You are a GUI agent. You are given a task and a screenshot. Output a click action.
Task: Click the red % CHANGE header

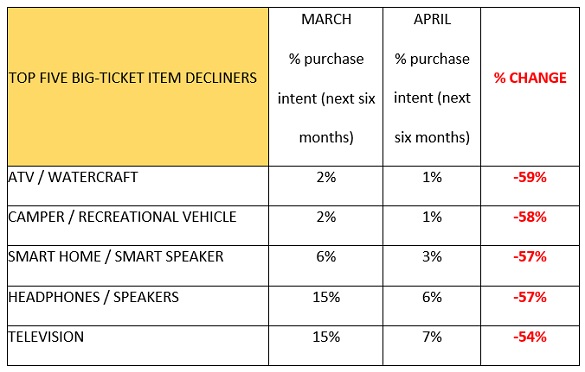tap(530, 78)
